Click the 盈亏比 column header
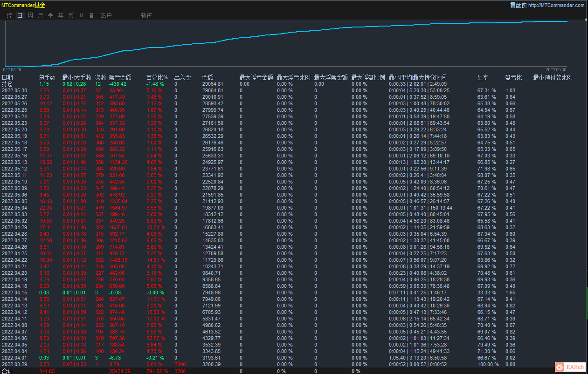This screenshot has height=374, width=588. click(513, 78)
